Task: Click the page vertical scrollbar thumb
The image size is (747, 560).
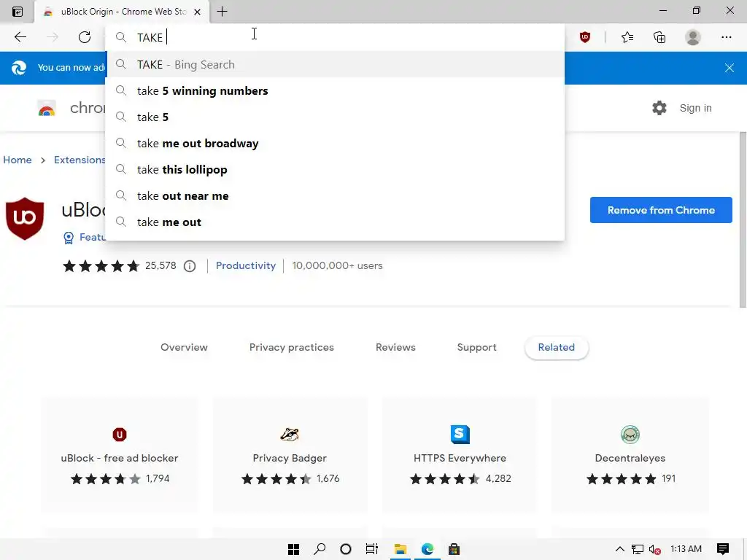Action: [743, 220]
